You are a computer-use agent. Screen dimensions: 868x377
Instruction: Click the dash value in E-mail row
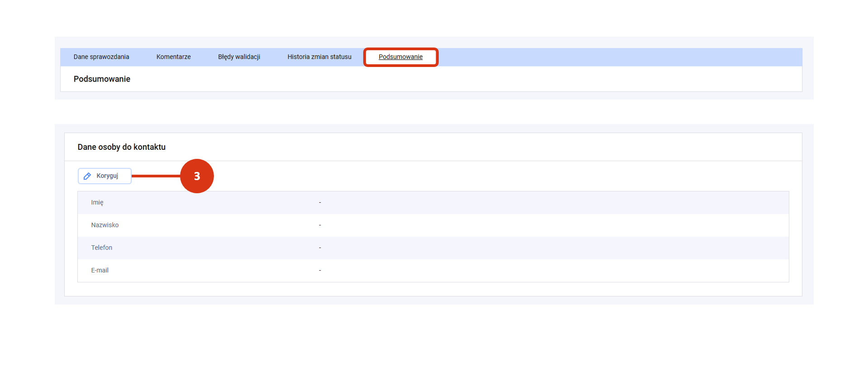click(x=320, y=270)
